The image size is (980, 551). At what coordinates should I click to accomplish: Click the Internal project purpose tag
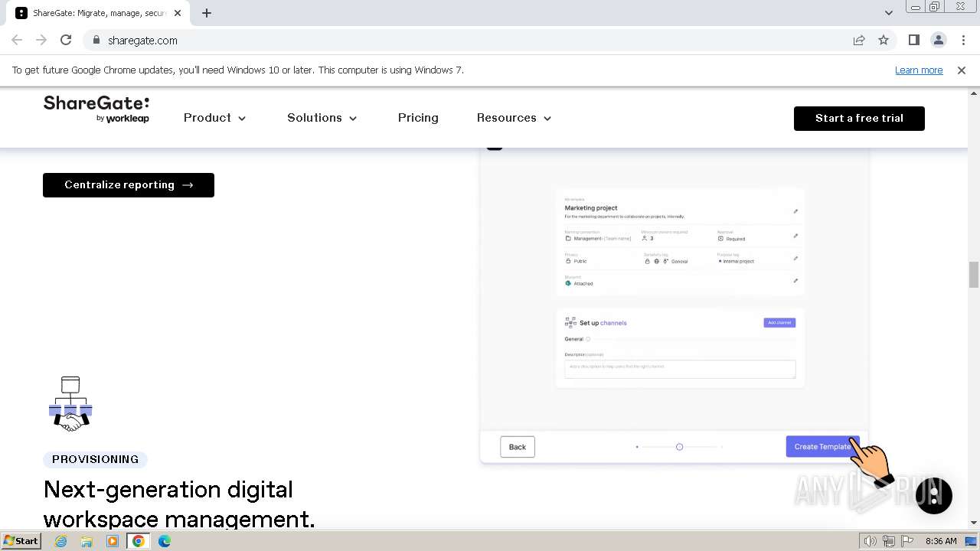click(x=737, y=261)
